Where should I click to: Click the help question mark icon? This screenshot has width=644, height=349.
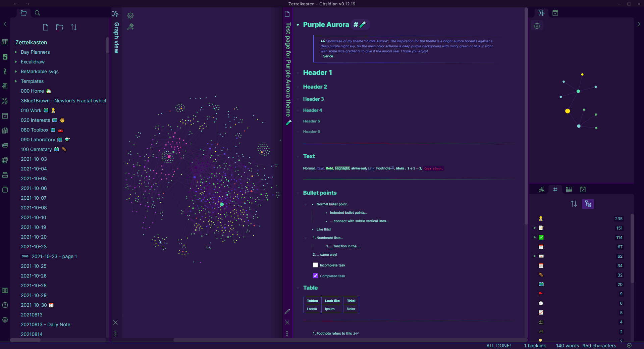point(5,305)
